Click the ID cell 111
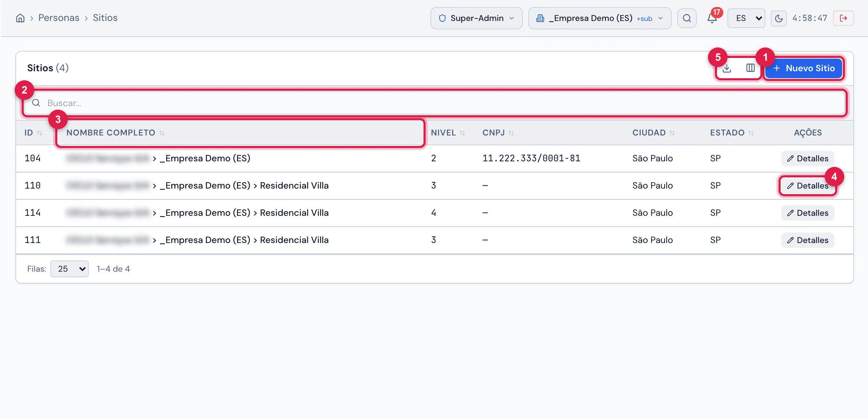 pos(32,240)
